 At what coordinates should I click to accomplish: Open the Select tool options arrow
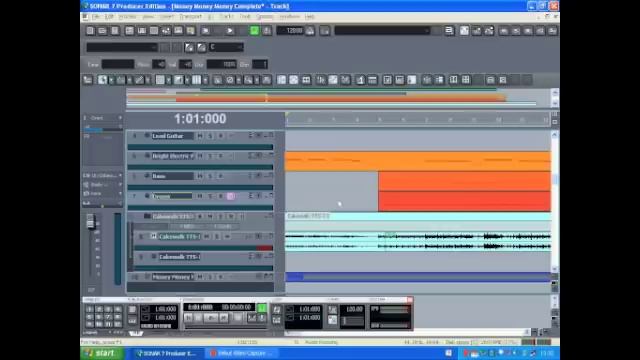click(x=111, y=80)
